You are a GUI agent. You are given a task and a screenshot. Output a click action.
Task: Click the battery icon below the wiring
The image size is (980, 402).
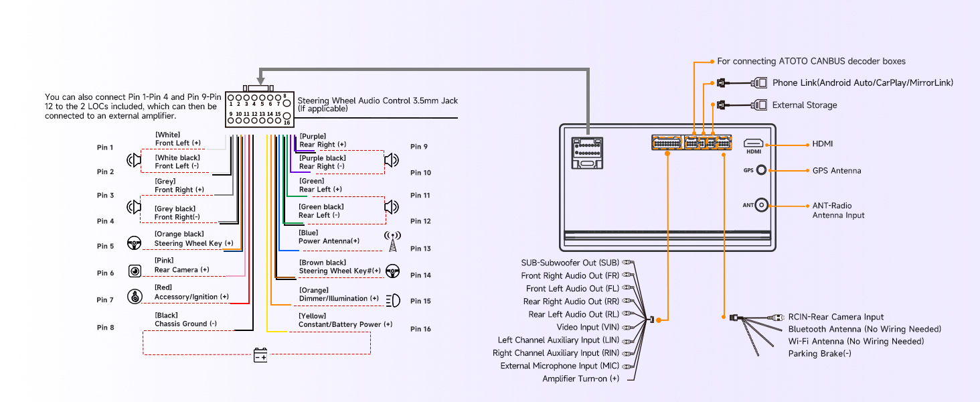tap(260, 355)
